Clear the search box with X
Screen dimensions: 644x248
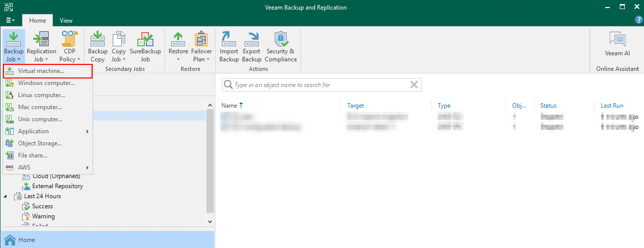414,85
